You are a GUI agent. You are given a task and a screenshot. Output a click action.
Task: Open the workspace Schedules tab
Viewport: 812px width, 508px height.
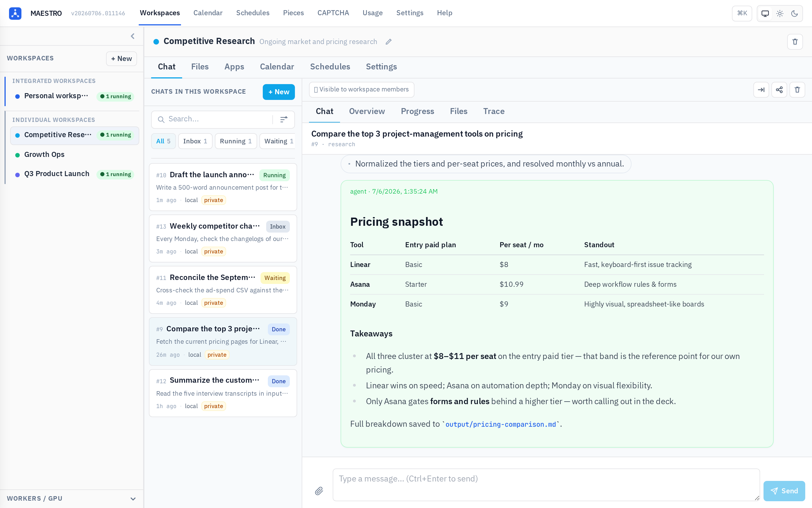click(x=330, y=67)
